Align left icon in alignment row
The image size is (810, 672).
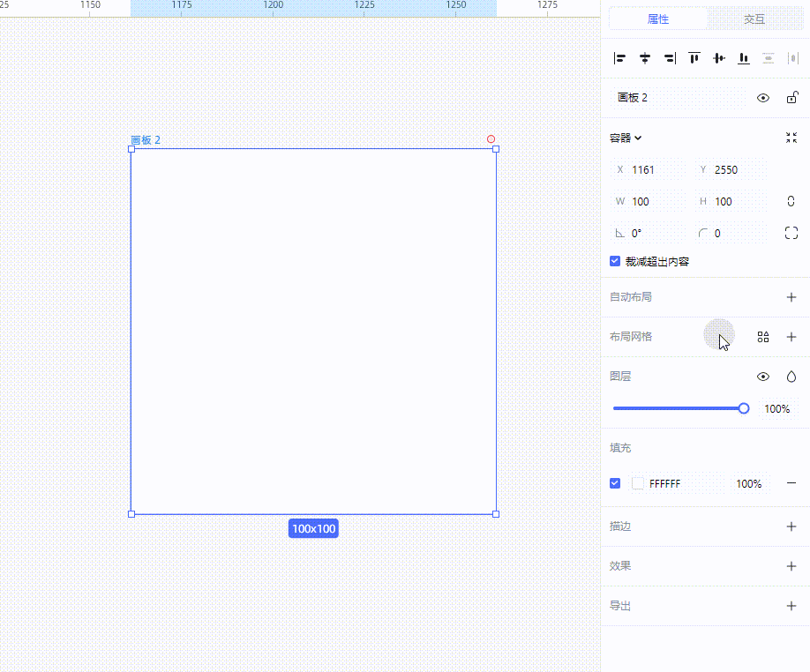point(619,58)
